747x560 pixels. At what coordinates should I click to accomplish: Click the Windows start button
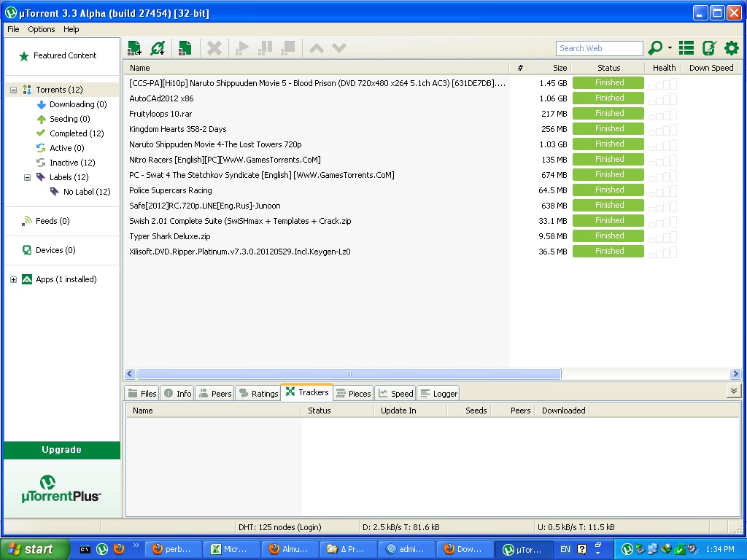34,549
